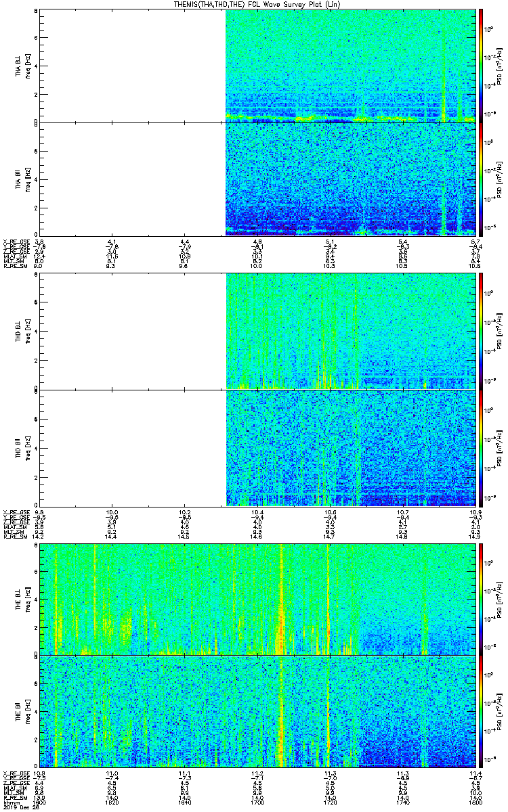This screenshot has width=508, height=812.
Task: Click the PSD color bar beside THA B∥ panel
Action: [x=481, y=179]
